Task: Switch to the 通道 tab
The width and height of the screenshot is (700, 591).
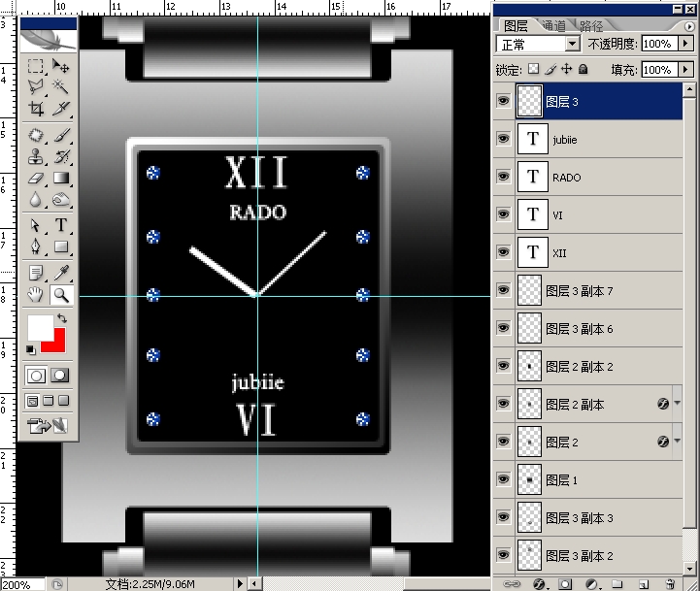Action: (554, 26)
